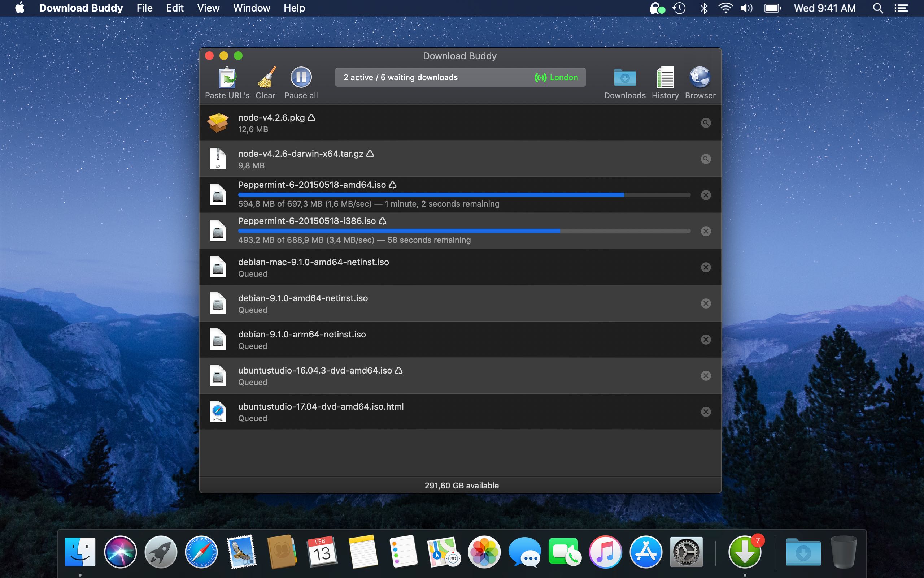Open Spotlight search in menu bar
924x578 pixels.
click(x=878, y=8)
